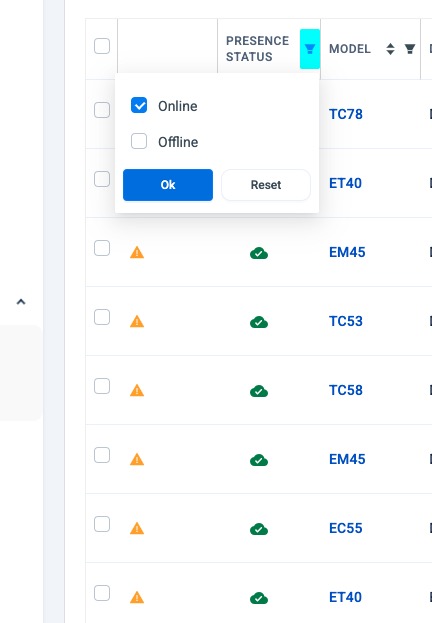This screenshot has width=432, height=623.
Task: Open the Presence Status filter icon
Action: click(x=310, y=49)
